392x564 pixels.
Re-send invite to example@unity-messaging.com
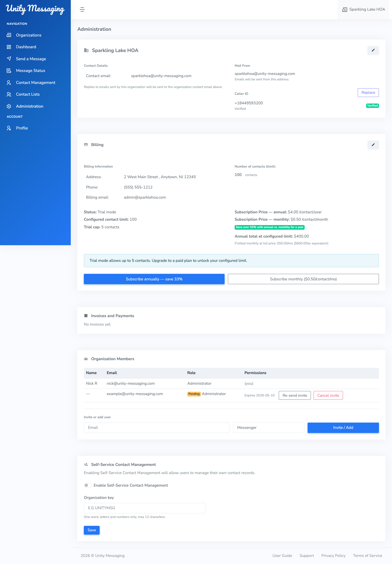pyautogui.click(x=295, y=395)
